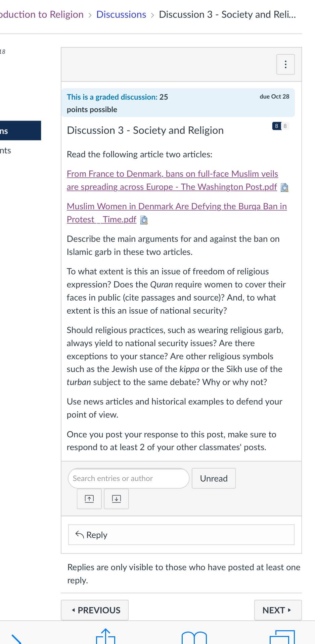Click the unread count badge showing 8

pyautogui.click(x=276, y=126)
